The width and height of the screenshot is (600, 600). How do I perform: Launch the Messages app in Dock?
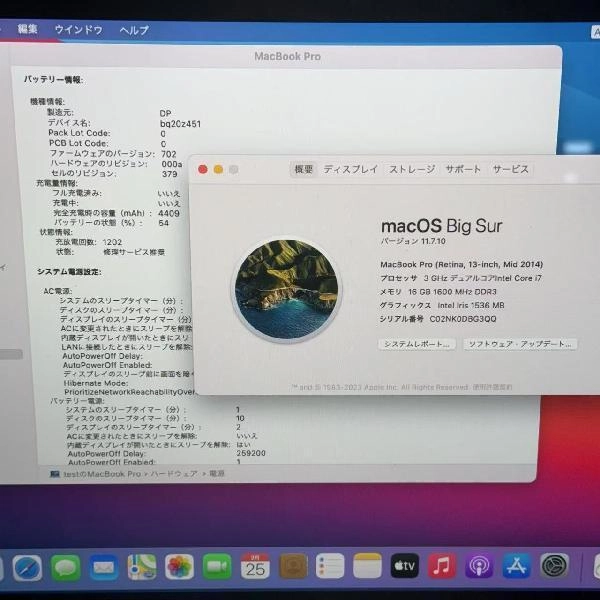pyautogui.click(x=65, y=567)
